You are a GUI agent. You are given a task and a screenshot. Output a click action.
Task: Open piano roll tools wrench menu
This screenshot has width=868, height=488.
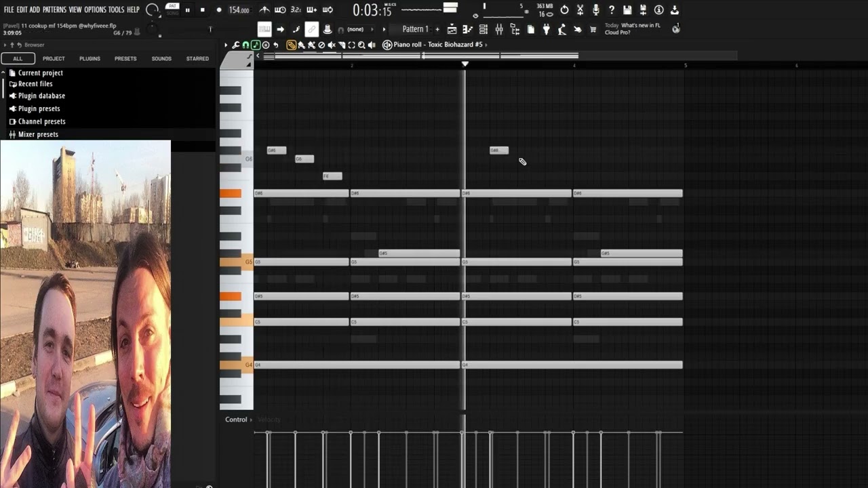click(x=235, y=45)
